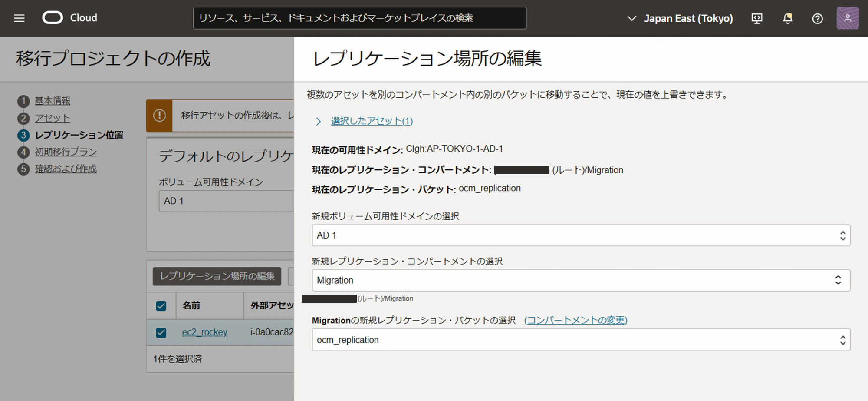This screenshot has width=868, height=401.
Task: Go to 基本情報 wizard step
Action: (x=53, y=101)
